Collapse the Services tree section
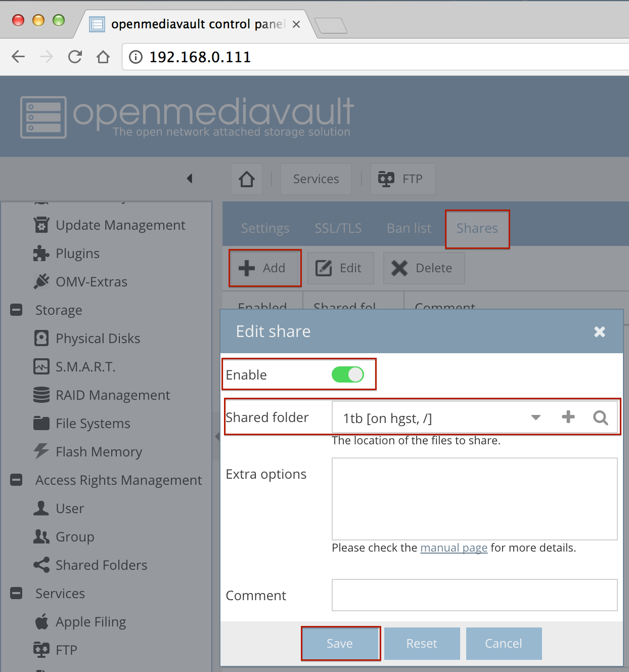 16,593
